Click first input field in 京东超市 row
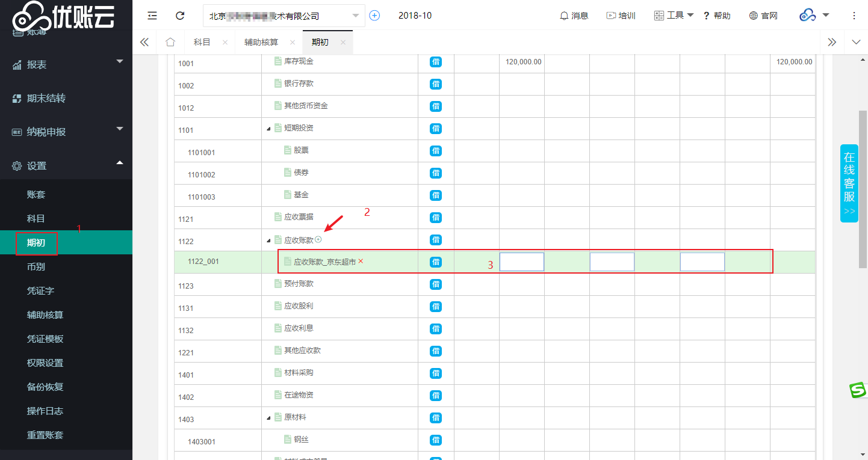This screenshot has width=868, height=460. click(522, 262)
